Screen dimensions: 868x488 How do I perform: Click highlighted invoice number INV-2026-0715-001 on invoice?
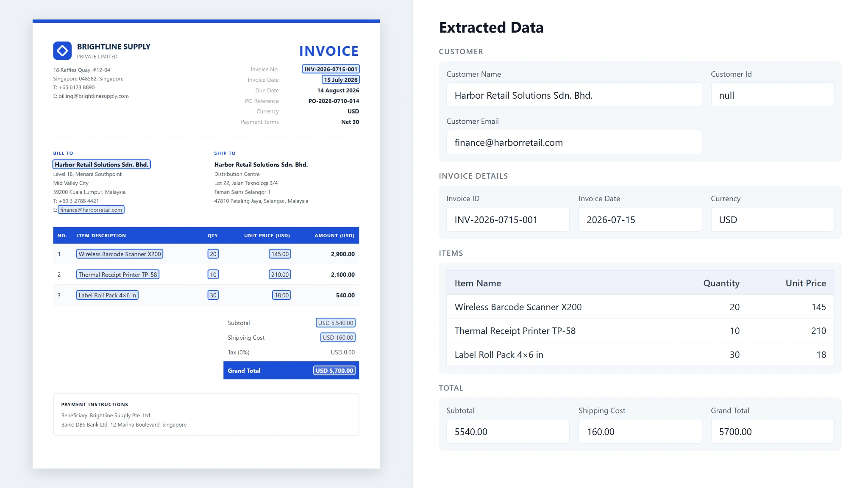click(331, 69)
